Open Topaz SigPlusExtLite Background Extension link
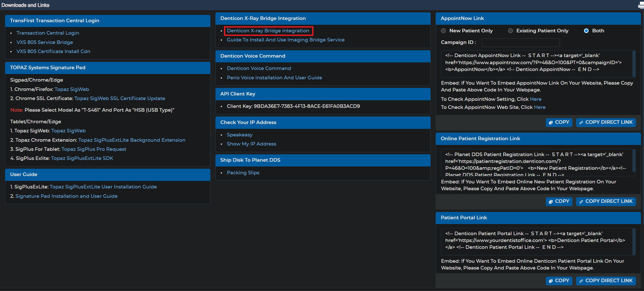Image resolution: width=644 pixels, height=291 pixels. pyautogui.click(x=132, y=140)
